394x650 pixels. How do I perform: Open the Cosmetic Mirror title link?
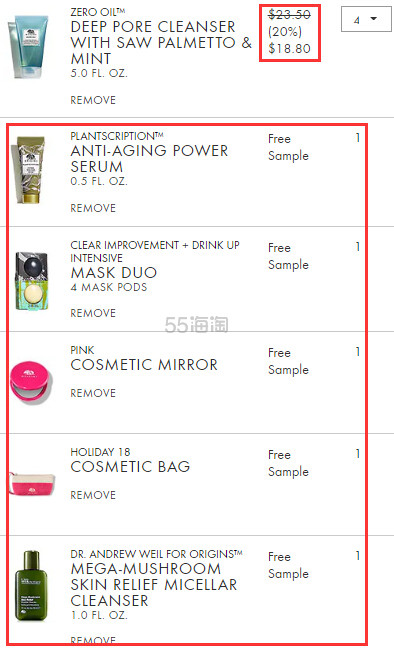coord(144,364)
